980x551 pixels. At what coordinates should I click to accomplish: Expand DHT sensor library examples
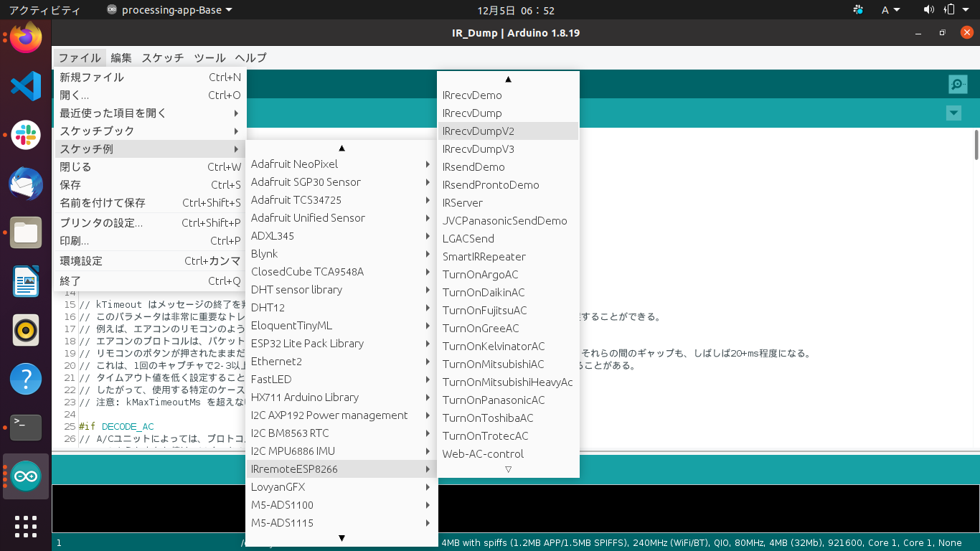click(x=341, y=290)
